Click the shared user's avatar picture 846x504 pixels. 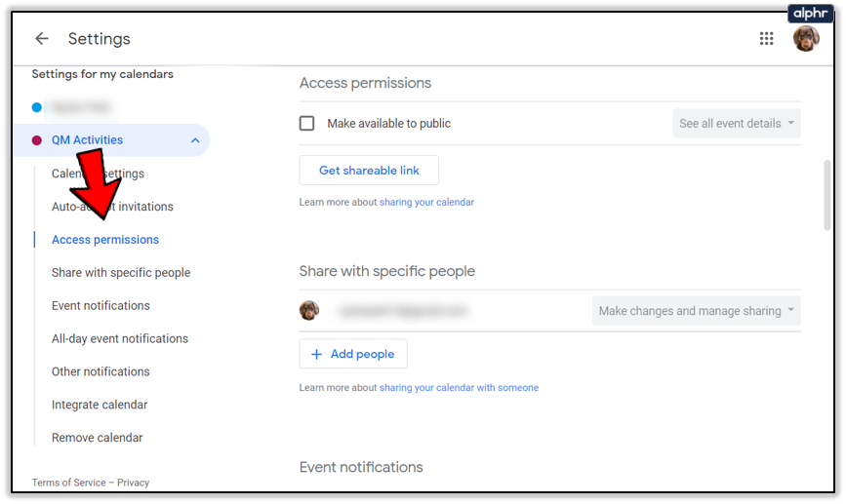pos(309,311)
